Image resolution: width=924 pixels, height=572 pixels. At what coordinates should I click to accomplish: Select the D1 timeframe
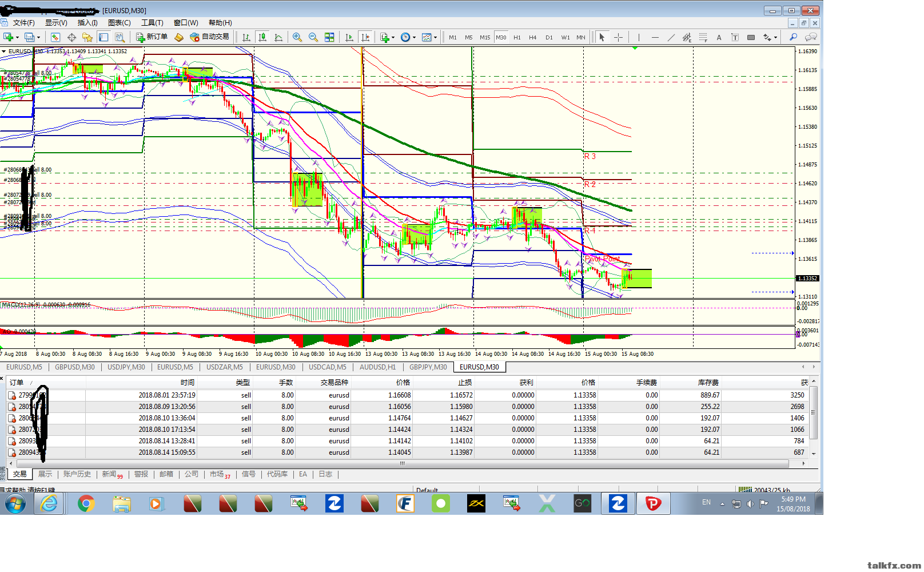(x=549, y=37)
